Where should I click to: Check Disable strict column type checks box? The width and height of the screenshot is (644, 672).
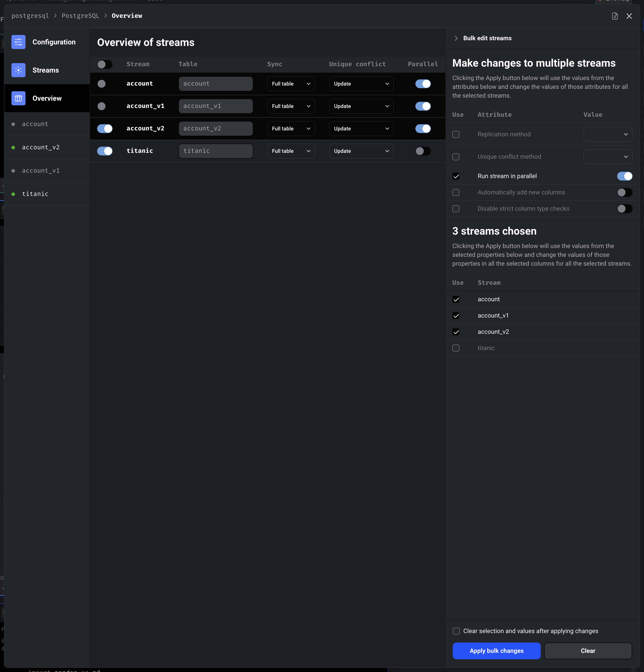pyautogui.click(x=456, y=209)
